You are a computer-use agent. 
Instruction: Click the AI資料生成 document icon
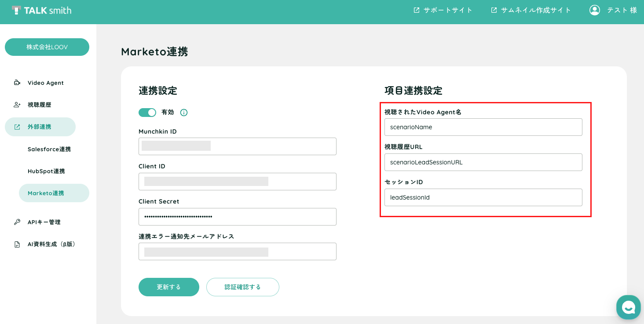(17, 244)
